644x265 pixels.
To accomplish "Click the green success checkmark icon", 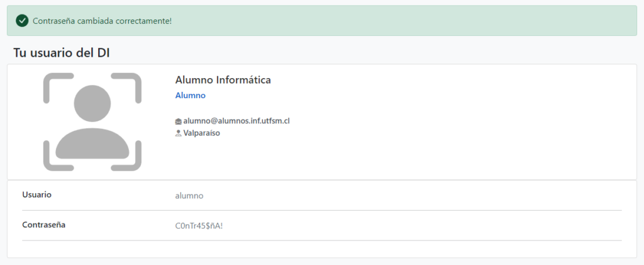I will pos(22,21).
